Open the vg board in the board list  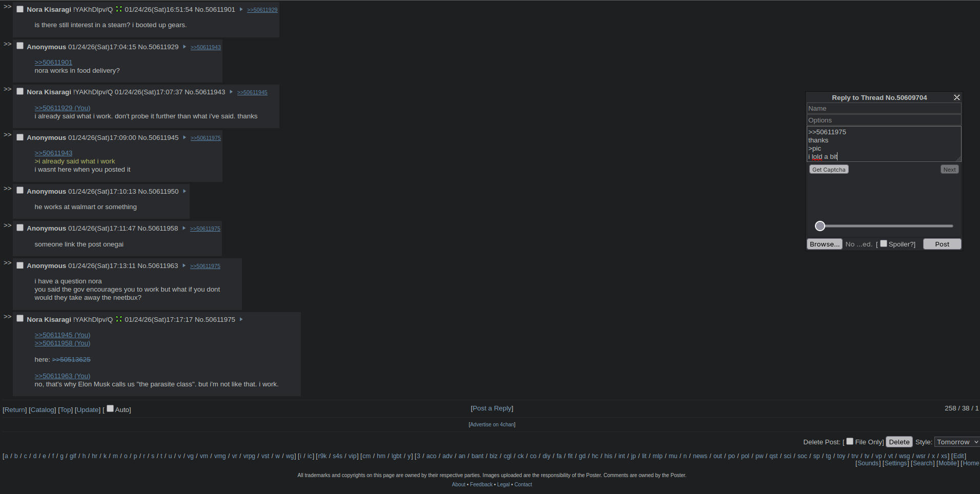point(190,456)
